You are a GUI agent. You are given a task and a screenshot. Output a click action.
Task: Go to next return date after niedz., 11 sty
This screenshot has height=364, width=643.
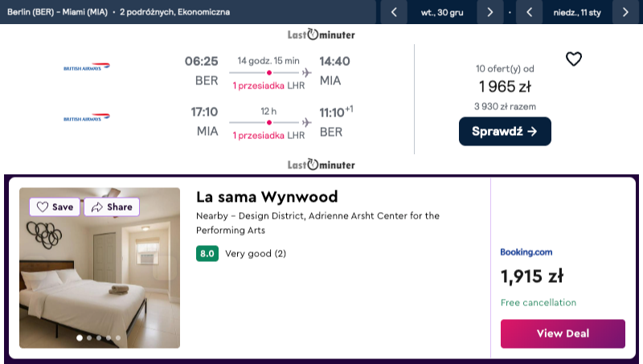coord(625,12)
